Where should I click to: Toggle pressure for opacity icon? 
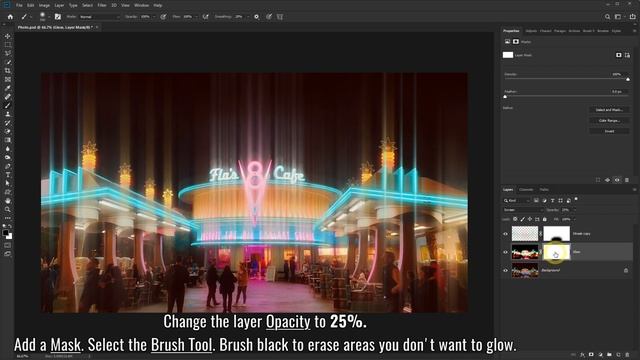(x=163, y=17)
